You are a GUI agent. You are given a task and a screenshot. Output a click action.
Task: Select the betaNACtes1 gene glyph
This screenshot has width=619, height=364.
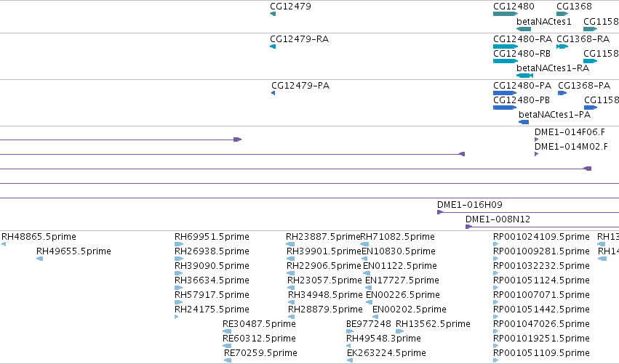click(x=524, y=29)
